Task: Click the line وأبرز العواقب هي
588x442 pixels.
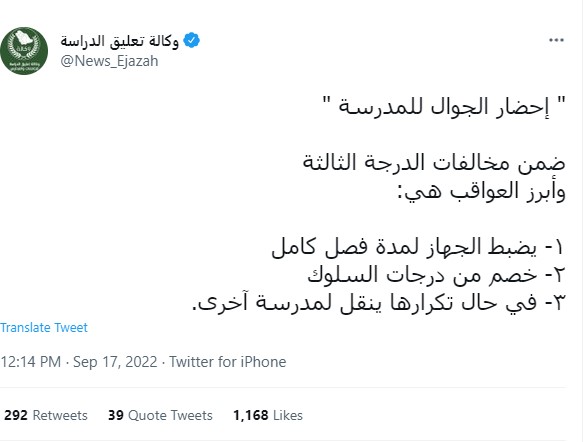Action: [x=481, y=192]
